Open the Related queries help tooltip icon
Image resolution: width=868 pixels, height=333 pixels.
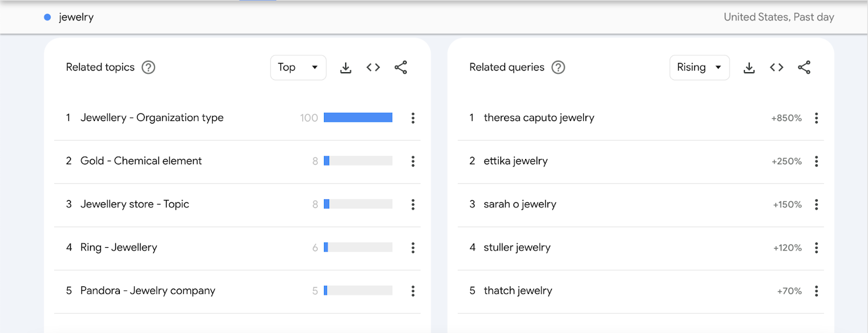coord(558,67)
